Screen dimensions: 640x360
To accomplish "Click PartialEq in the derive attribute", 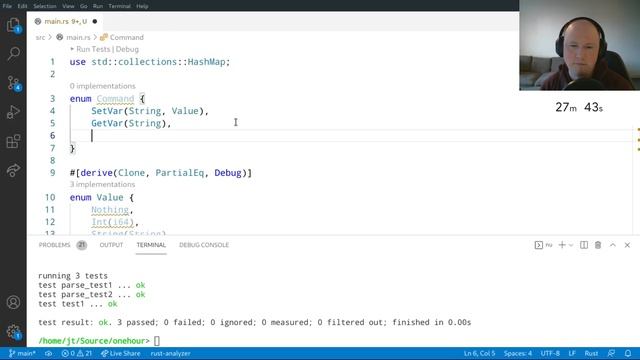I will pyautogui.click(x=180, y=173).
